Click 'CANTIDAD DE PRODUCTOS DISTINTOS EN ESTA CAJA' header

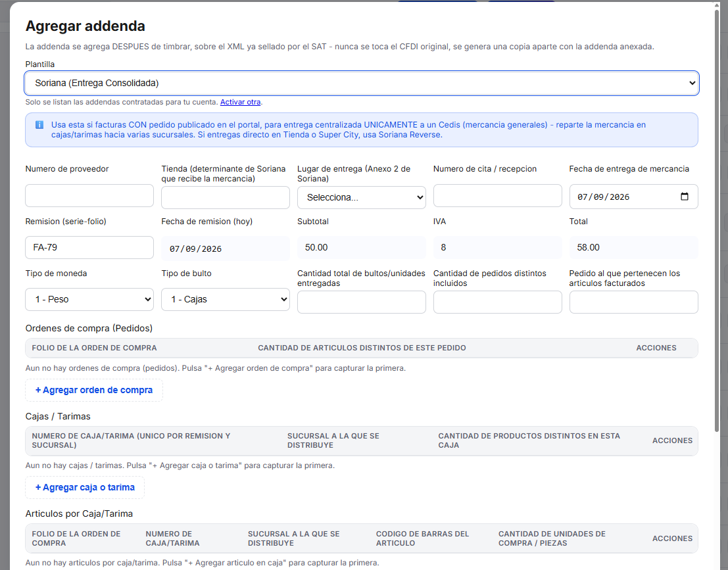pyautogui.click(x=529, y=440)
